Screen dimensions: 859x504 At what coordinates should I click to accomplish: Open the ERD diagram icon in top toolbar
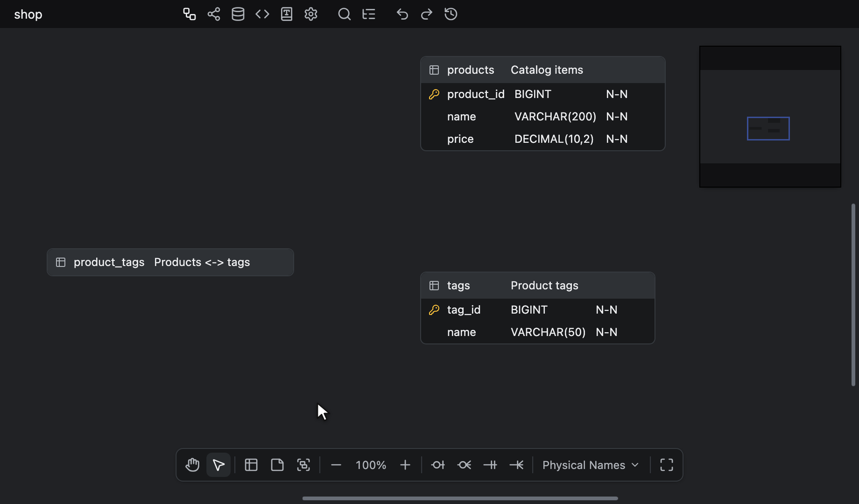click(x=189, y=14)
